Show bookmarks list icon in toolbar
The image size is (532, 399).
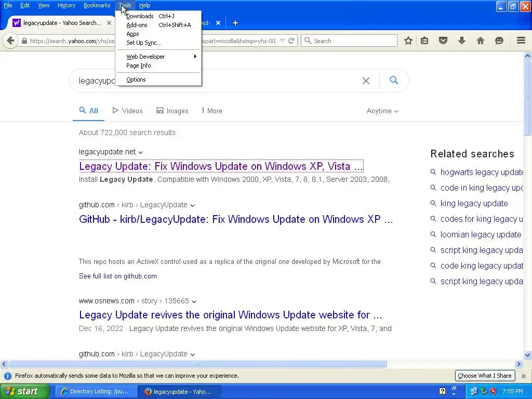[x=424, y=41]
